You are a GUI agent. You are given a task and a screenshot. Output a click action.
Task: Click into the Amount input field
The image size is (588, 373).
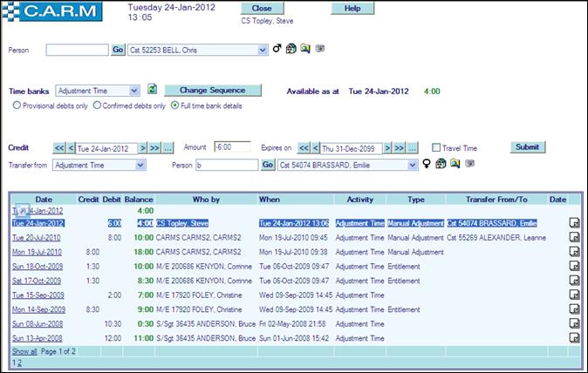click(231, 147)
